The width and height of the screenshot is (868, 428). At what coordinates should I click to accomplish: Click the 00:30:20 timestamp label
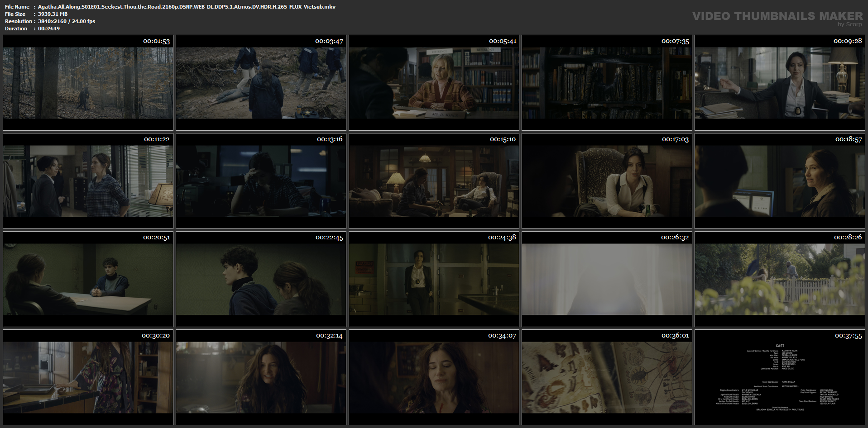(x=156, y=336)
